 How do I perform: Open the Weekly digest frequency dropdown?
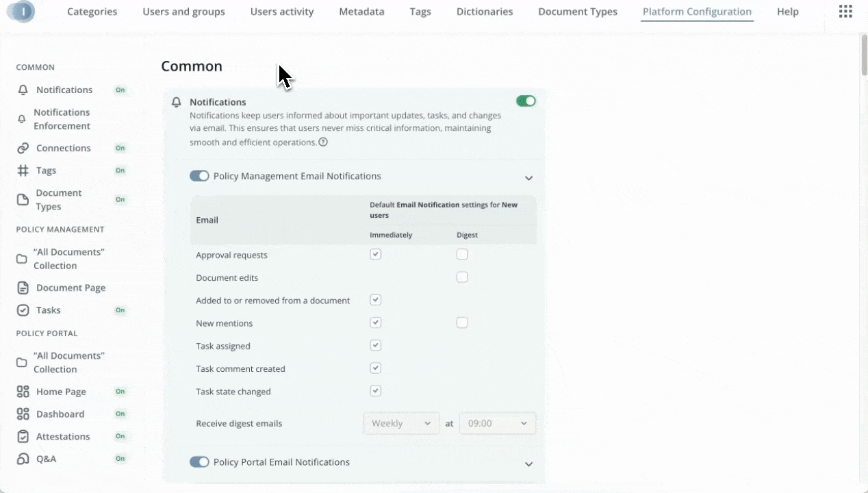click(x=401, y=424)
